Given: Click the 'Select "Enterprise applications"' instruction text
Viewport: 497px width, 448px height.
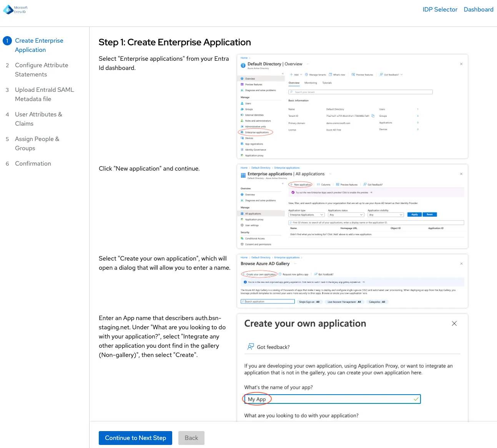Looking at the screenshot, I should pos(164,63).
